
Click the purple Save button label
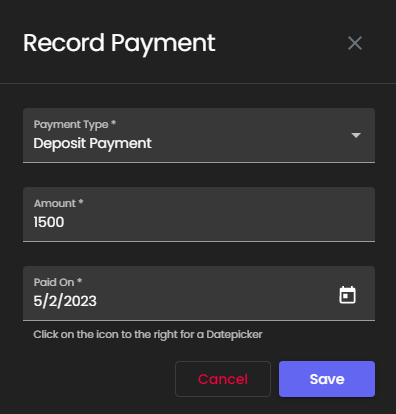pos(327,379)
